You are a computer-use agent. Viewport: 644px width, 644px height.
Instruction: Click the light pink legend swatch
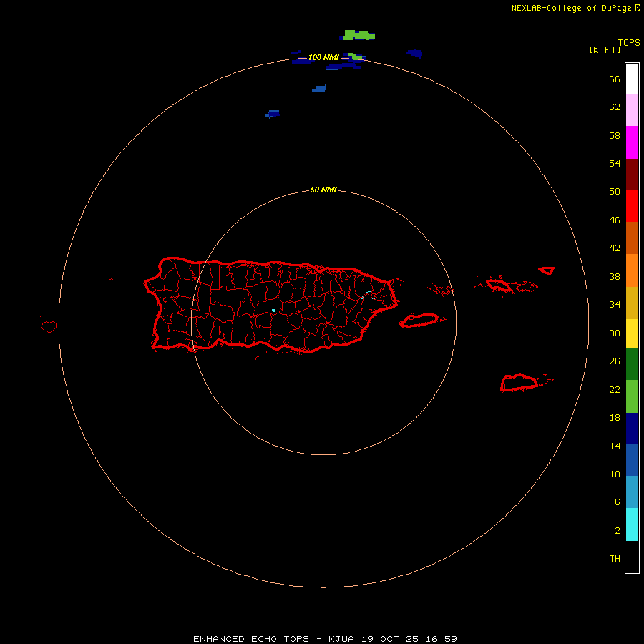click(x=632, y=110)
